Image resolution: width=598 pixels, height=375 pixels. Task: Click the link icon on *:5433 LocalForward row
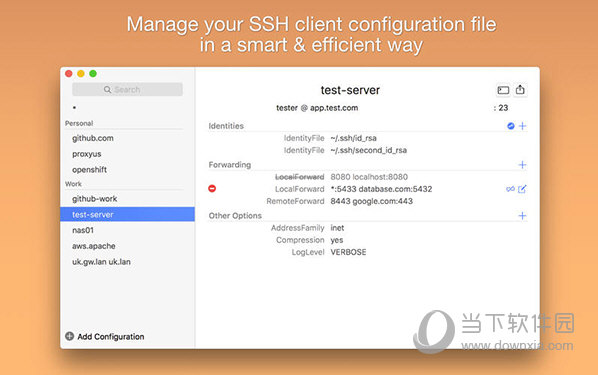[510, 189]
